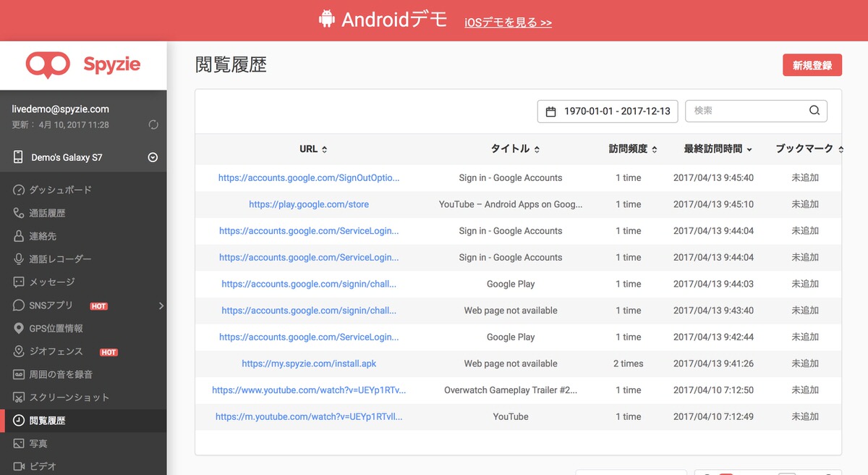
Task: Open the my.spyzie.com/install.apk link
Action: click(309, 363)
